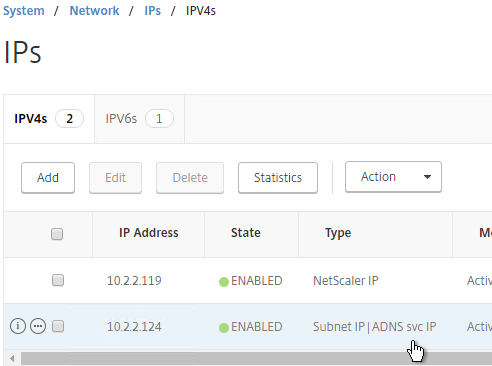Open the Action dropdown menu
492x366 pixels.
click(x=393, y=177)
